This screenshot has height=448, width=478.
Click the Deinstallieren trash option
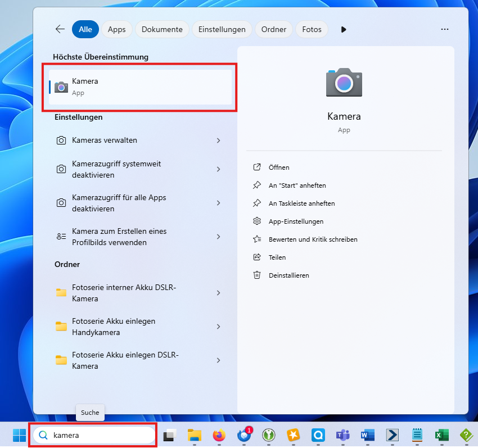(257, 275)
